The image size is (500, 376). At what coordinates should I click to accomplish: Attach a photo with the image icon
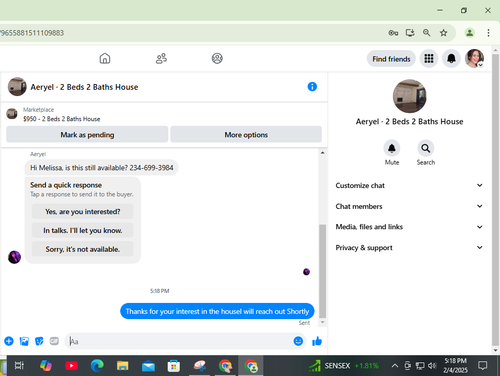click(24, 341)
